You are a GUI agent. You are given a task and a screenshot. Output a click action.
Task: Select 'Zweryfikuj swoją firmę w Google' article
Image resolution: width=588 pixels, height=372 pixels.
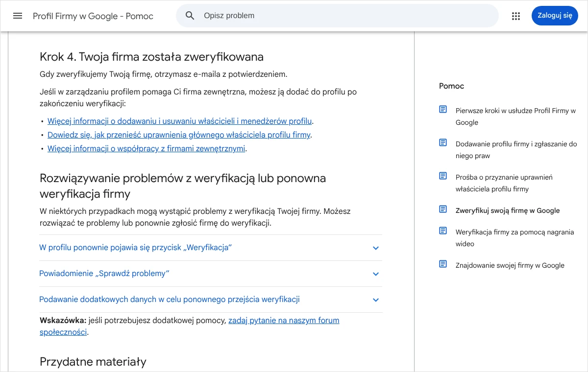508,210
